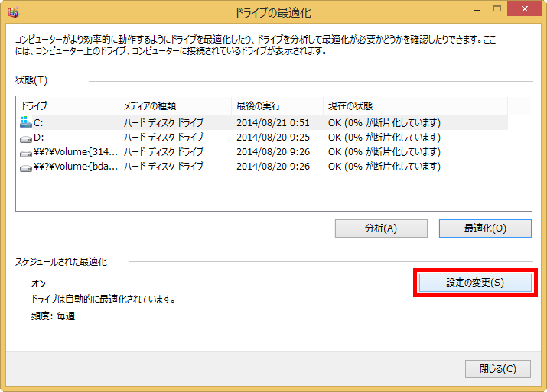Click D: row OK (0% が断片化しています) status

(384, 138)
